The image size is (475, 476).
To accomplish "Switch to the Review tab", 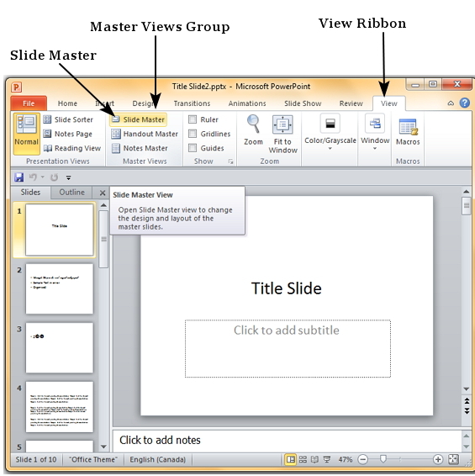I will click(x=351, y=103).
